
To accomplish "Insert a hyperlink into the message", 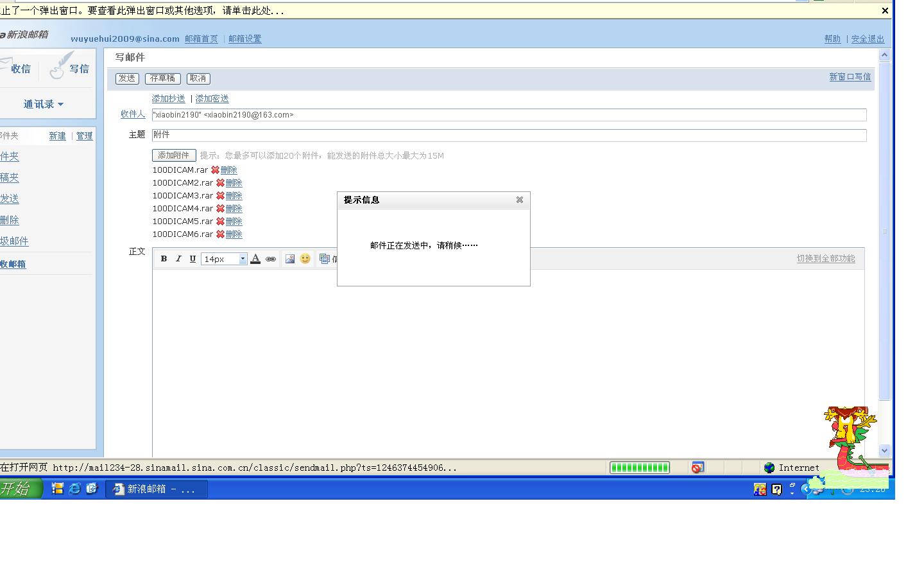I will 271,259.
